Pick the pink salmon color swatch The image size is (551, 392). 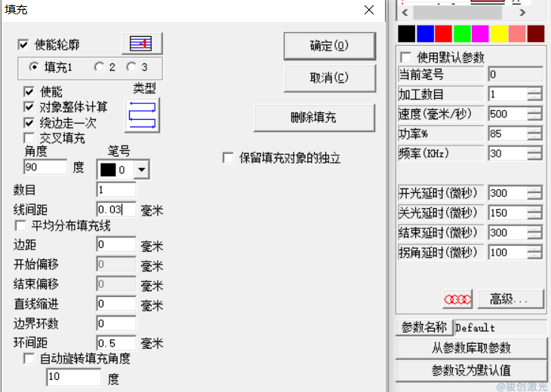517,34
